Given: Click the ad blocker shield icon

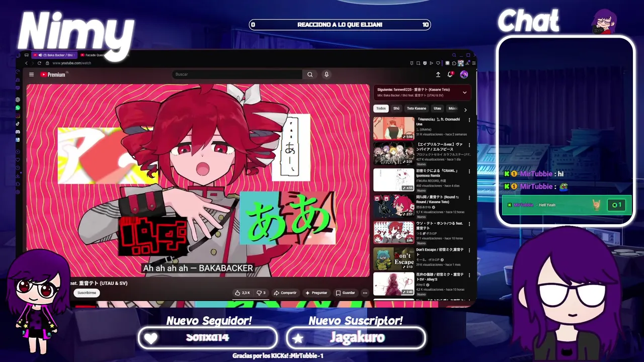Looking at the screenshot, I should click(x=425, y=63).
